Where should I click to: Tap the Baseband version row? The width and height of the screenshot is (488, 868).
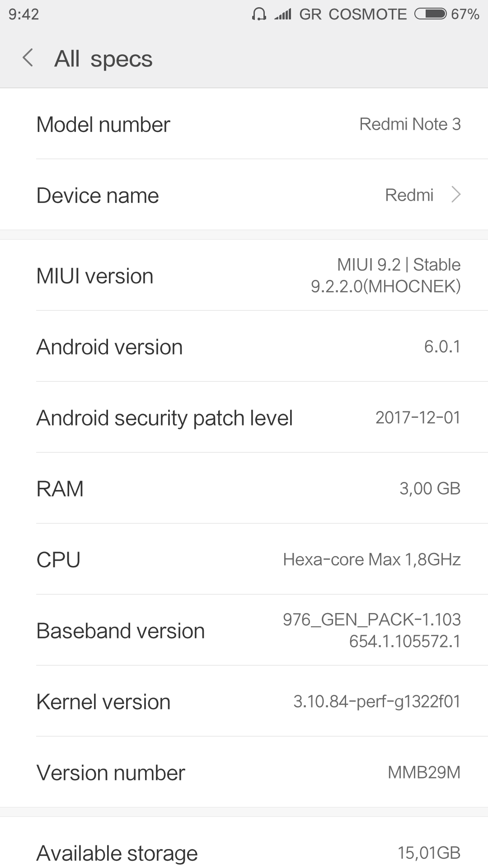(x=244, y=630)
